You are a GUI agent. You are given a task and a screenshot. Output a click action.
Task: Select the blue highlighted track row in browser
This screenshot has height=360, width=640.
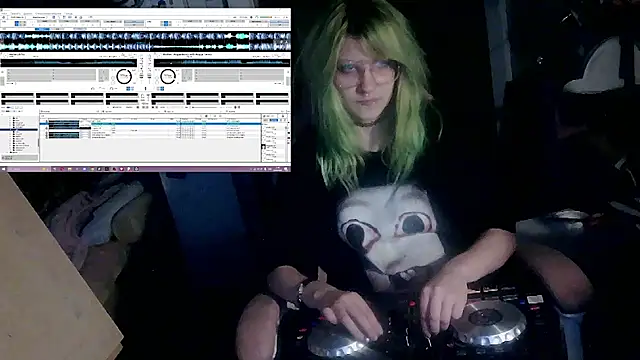click(150, 123)
